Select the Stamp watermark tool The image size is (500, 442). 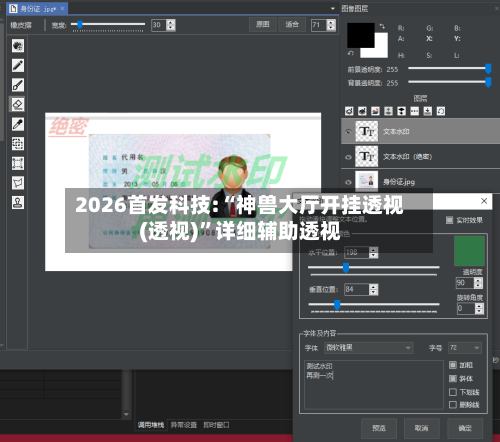(x=18, y=202)
